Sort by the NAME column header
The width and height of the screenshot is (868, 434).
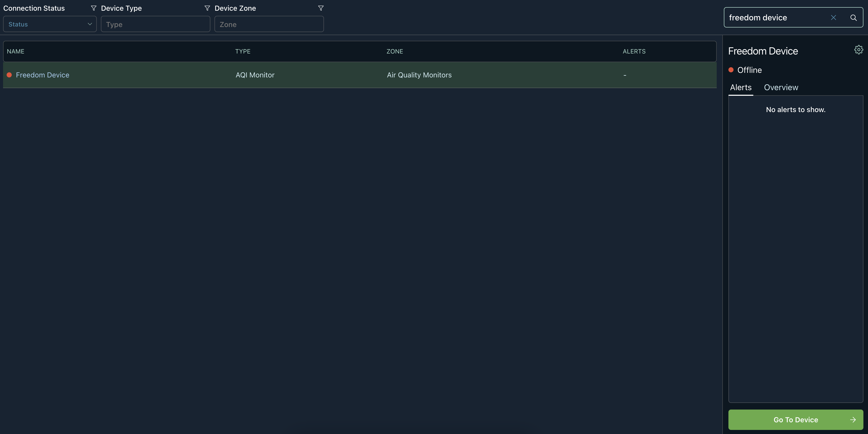16,51
